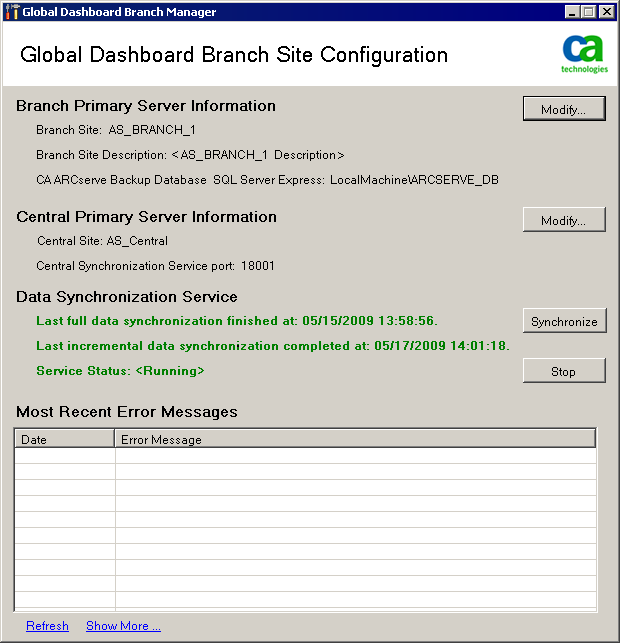The width and height of the screenshot is (620, 643).
Task: Click the Date column header
Action: pyautogui.click(x=65, y=439)
